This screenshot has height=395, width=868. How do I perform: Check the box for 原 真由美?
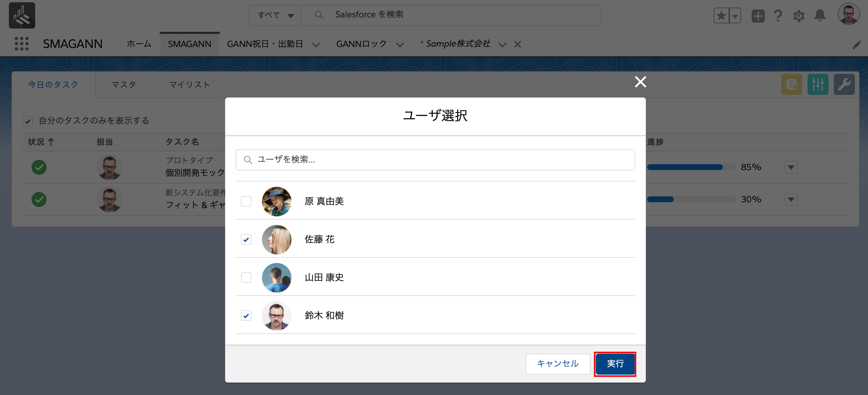[x=246, y=201]
